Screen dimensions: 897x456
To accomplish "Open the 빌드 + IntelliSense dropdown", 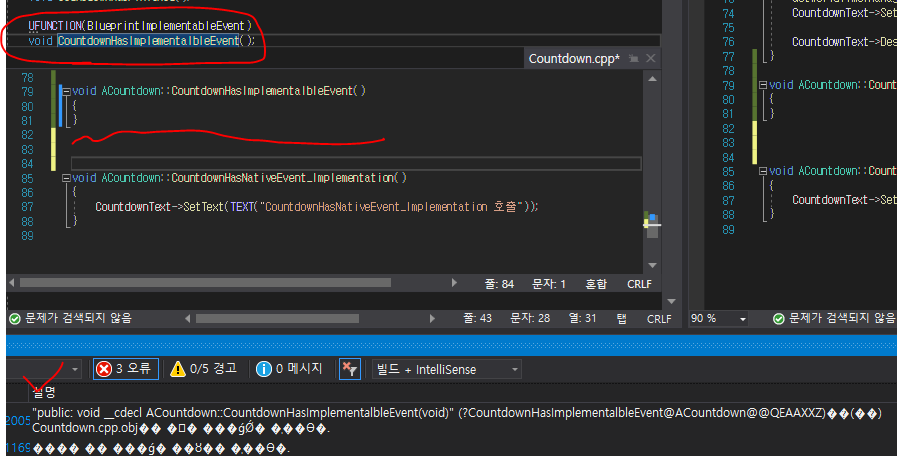I will pos(446,370).
